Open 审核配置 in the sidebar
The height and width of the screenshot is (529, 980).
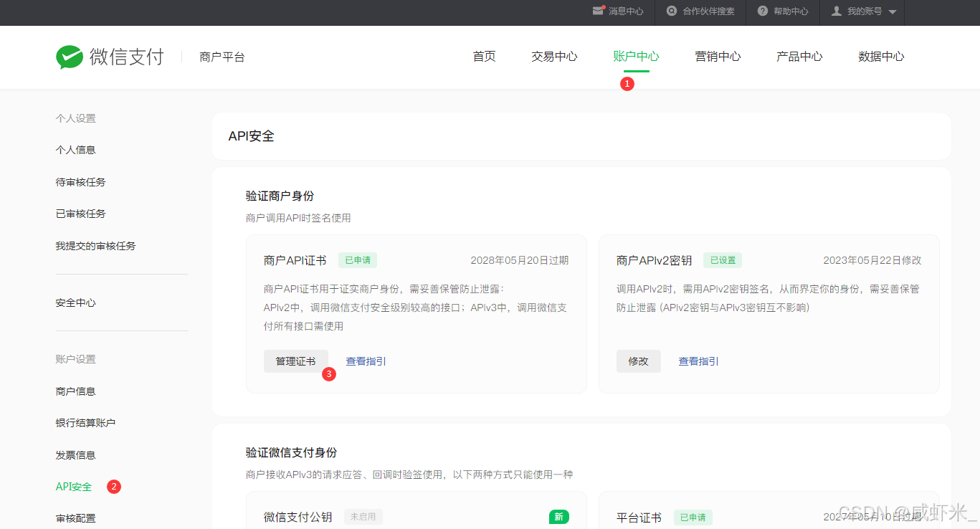[x=76, y=518]
